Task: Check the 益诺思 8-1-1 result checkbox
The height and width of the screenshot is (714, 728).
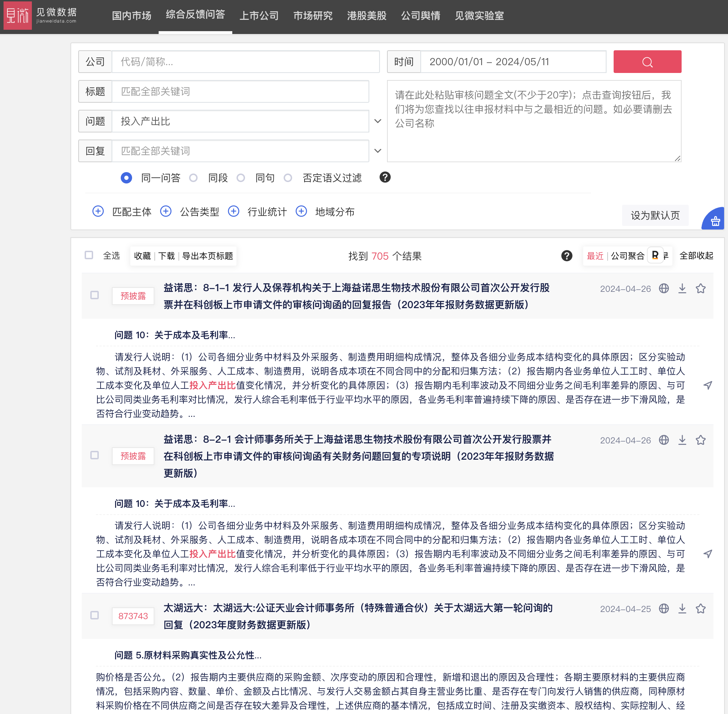Action: (x=95, y=295)
